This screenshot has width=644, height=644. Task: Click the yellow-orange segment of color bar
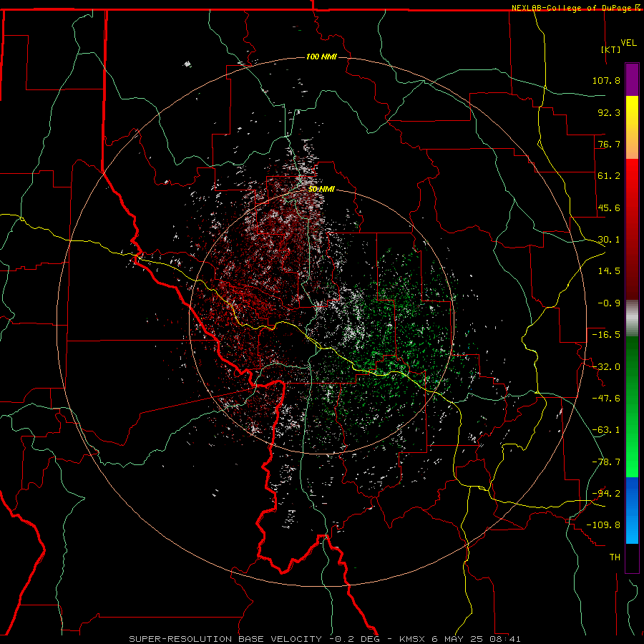coord(632,127)
